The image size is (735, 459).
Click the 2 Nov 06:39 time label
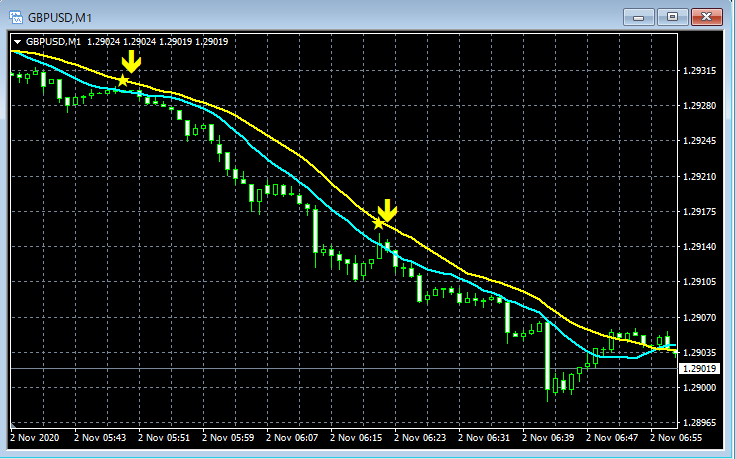click(548, 438)
